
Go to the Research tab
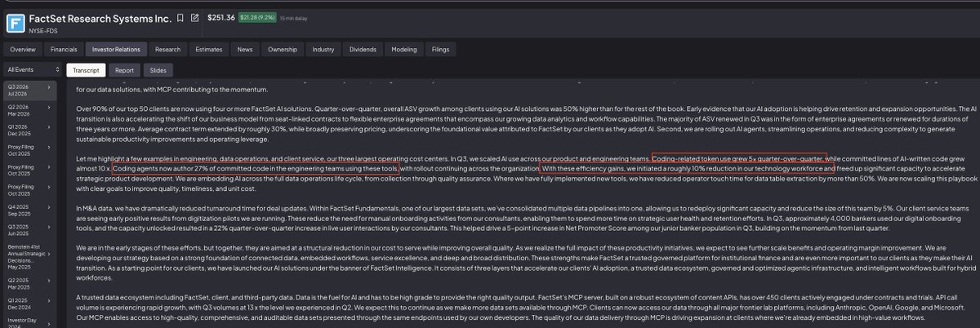pyautogui.click(x=167, y=50)
